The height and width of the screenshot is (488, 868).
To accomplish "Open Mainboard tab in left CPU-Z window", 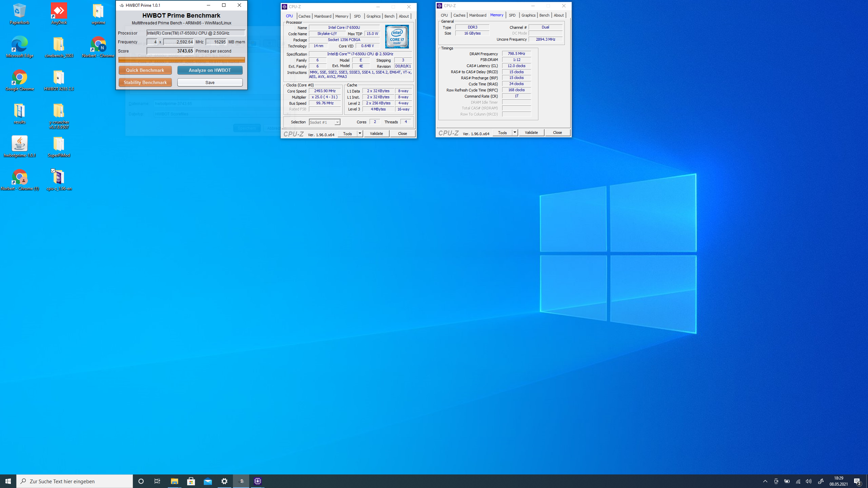I will pos(322,16).
